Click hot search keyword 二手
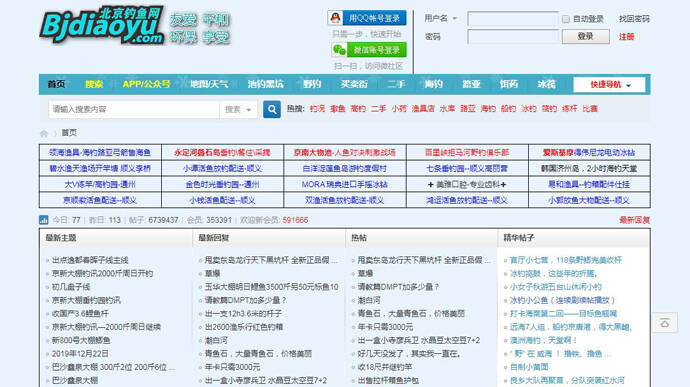The width and height of the screenshot is (690, 387). [x=378, y=109]
